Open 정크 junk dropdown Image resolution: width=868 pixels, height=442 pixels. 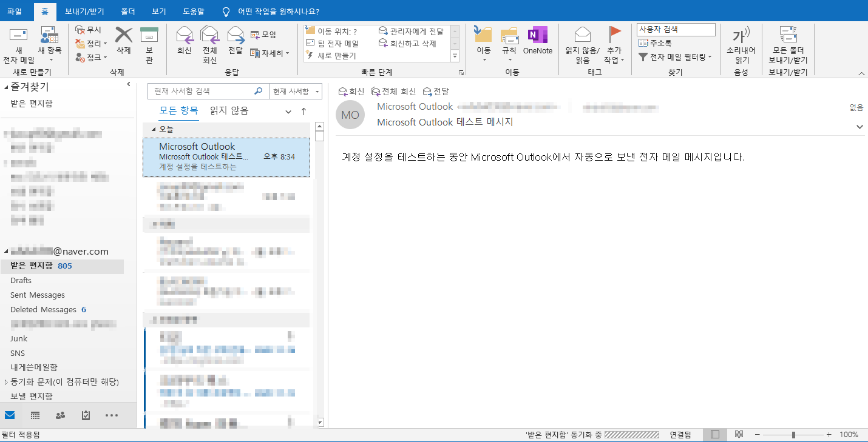91,57
